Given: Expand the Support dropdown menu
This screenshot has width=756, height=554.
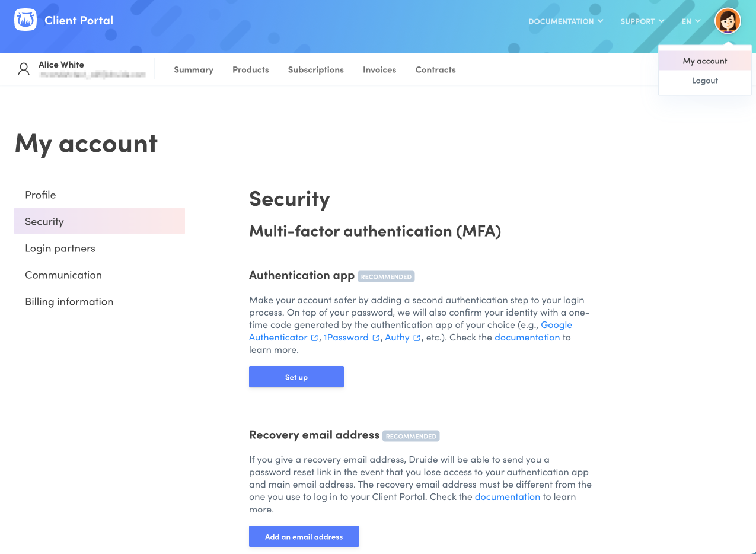Looking at the screenshot, I should [642, 21].
